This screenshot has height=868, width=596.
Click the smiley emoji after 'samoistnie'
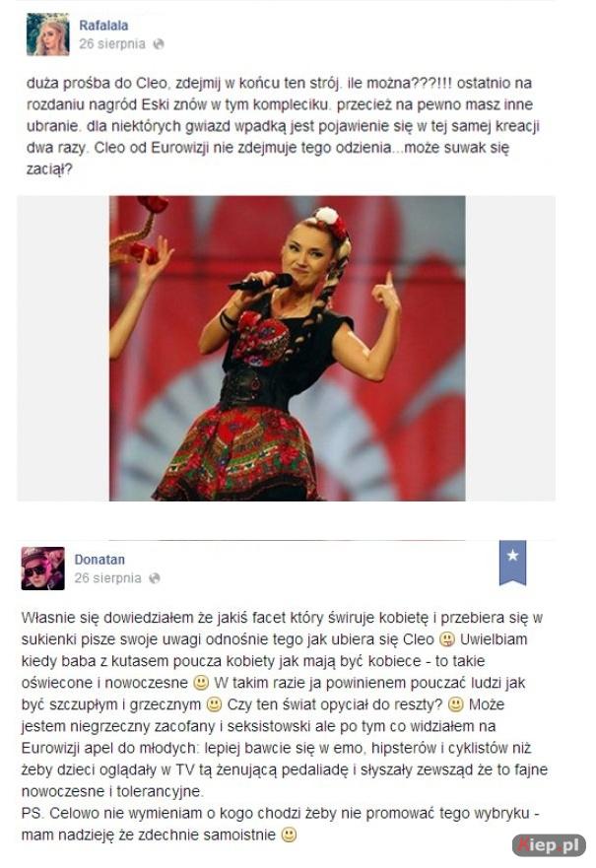[289, 835]
